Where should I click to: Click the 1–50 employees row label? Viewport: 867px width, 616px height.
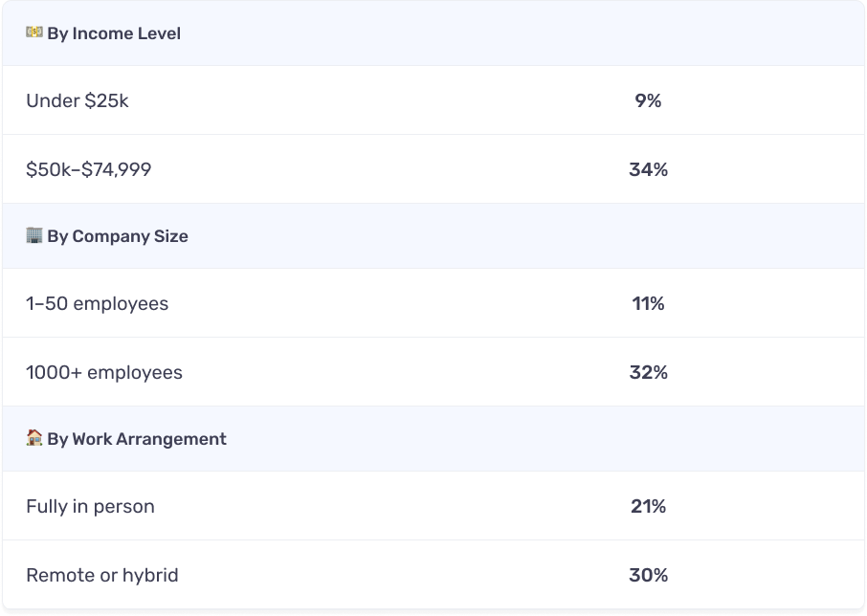point(98,303)
